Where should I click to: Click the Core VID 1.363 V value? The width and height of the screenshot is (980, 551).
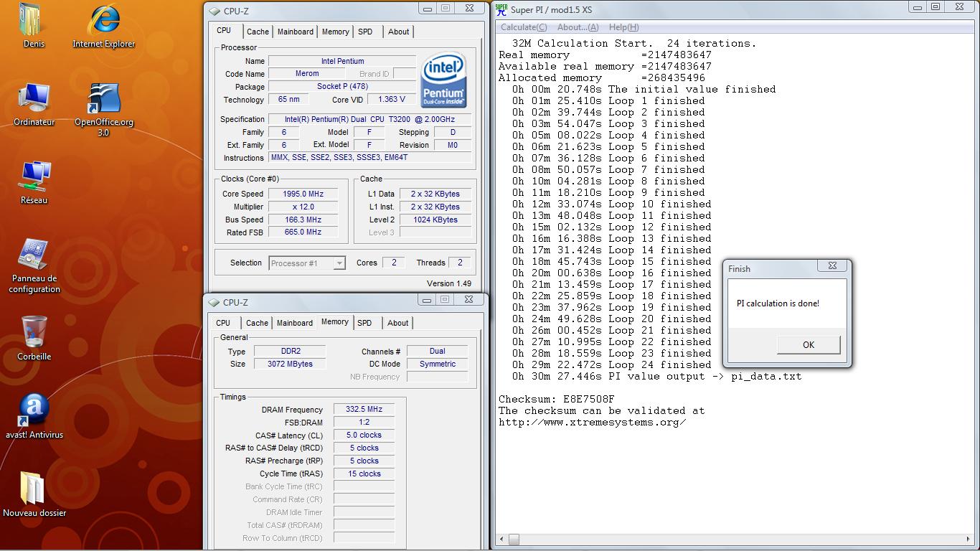click(x=390, y=100)
